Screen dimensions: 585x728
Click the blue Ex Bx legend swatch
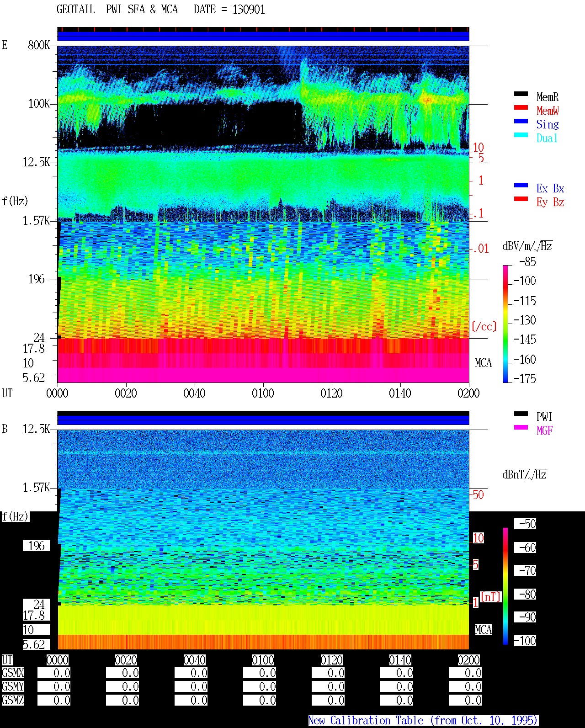pyautogui.click(x=521, y=185)
